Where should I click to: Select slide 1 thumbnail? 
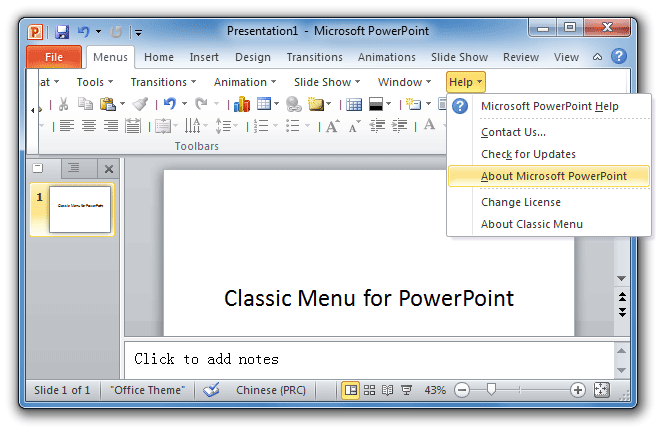point(80,210)
